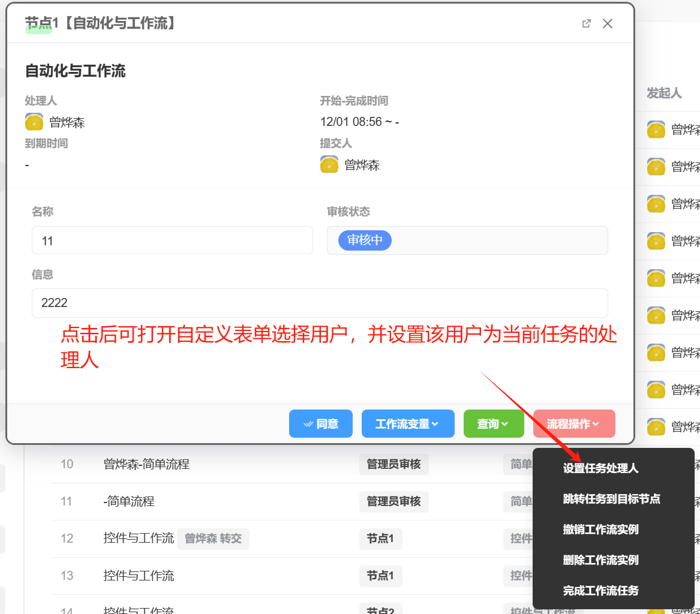Click the 同意 approve button
Screen dimensions: 700x614
point(321,424)
